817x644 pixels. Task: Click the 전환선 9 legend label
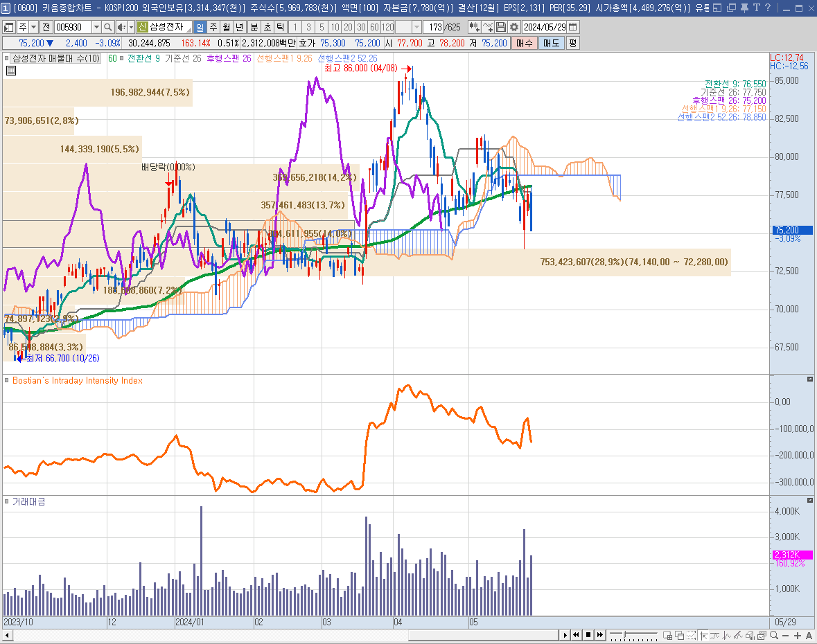click(144, 58)
